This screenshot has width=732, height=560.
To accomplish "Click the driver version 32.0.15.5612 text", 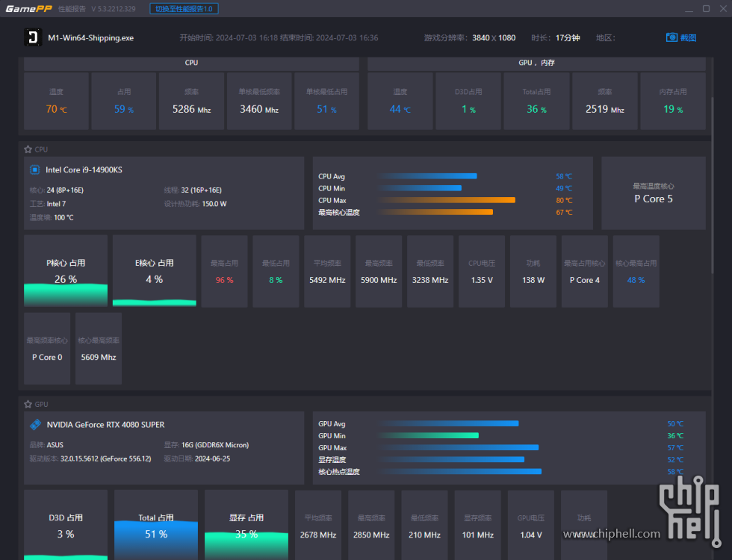I will click(105, 458).
